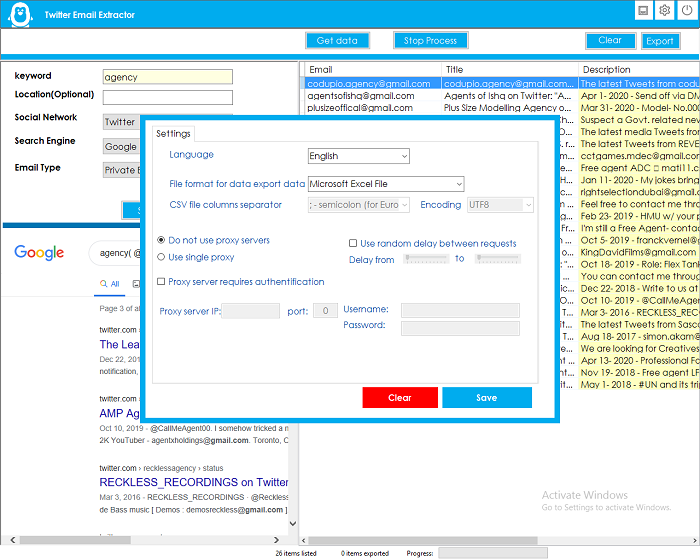Click the port number field

(325, 311)
